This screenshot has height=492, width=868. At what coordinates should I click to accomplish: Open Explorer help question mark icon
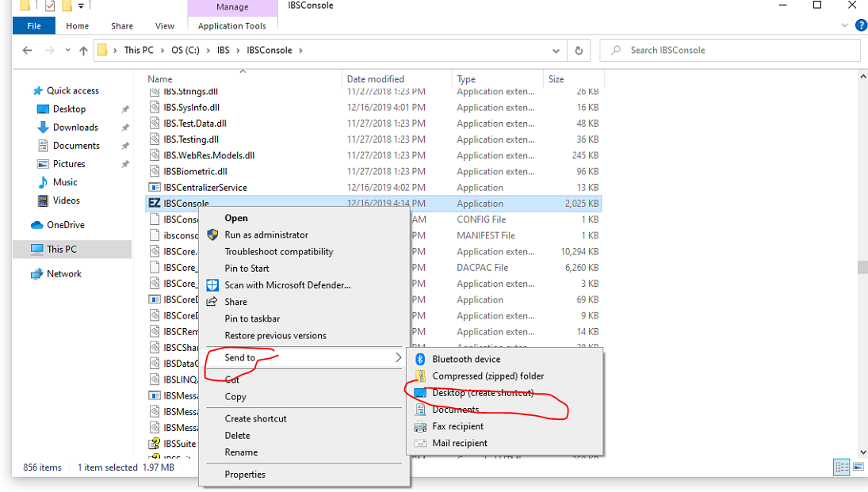point(861,25)
